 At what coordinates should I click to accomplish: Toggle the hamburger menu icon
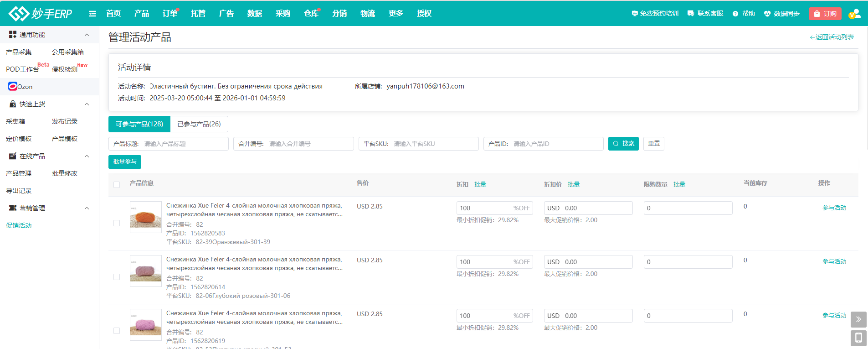(92, 14)
